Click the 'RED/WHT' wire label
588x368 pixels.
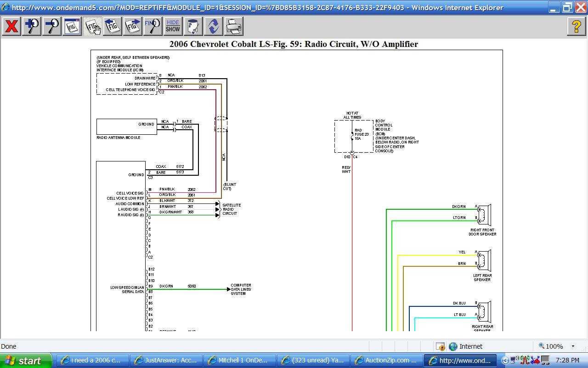pyautogui.click(x=346, y=170)
